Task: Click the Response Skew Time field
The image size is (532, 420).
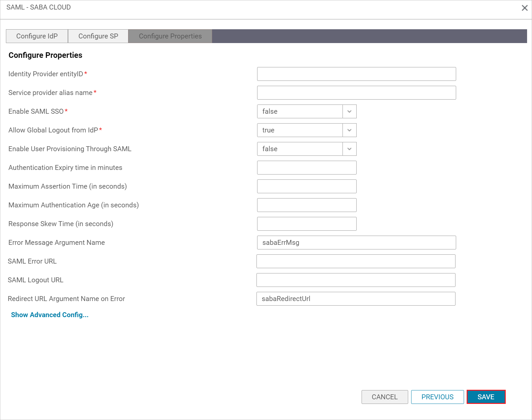Action: pos(306,223)
